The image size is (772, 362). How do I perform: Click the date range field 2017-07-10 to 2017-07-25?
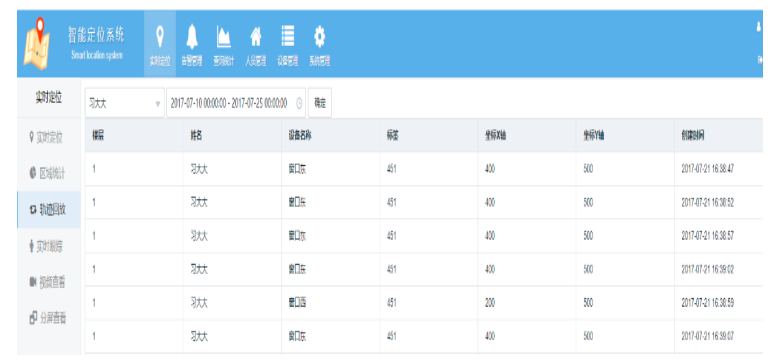tap(236, 103)
